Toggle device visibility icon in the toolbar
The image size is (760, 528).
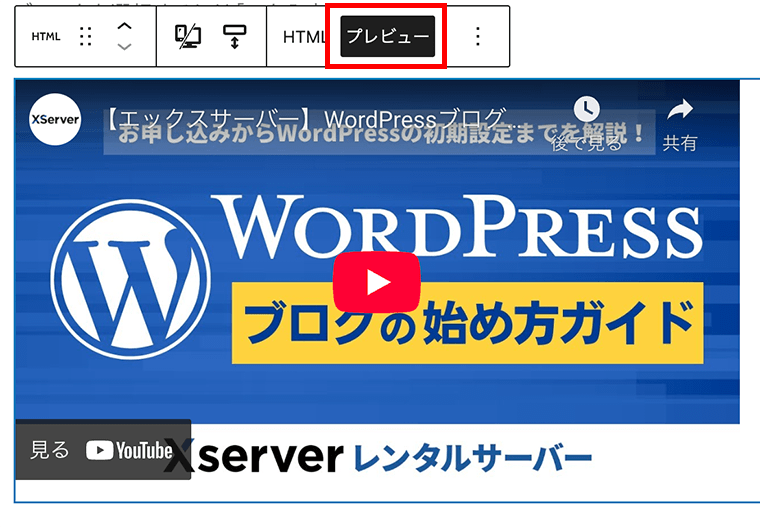point(188,36)
